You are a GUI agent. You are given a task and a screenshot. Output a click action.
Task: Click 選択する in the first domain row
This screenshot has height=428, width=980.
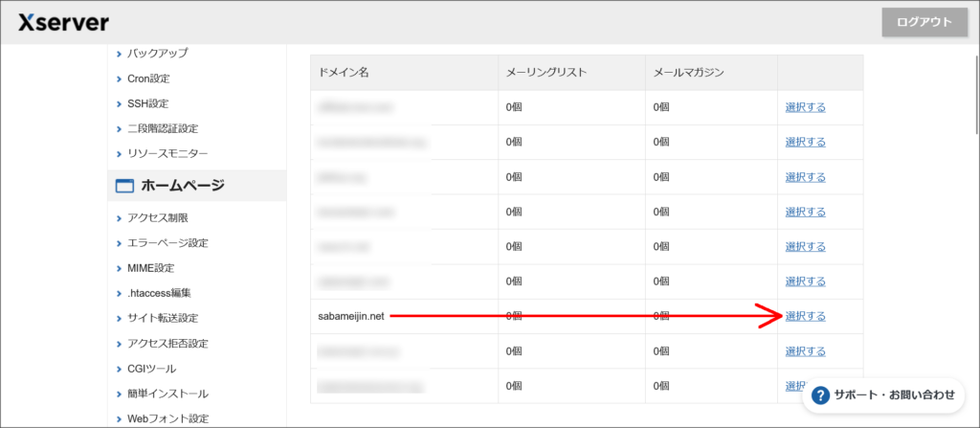805,107
